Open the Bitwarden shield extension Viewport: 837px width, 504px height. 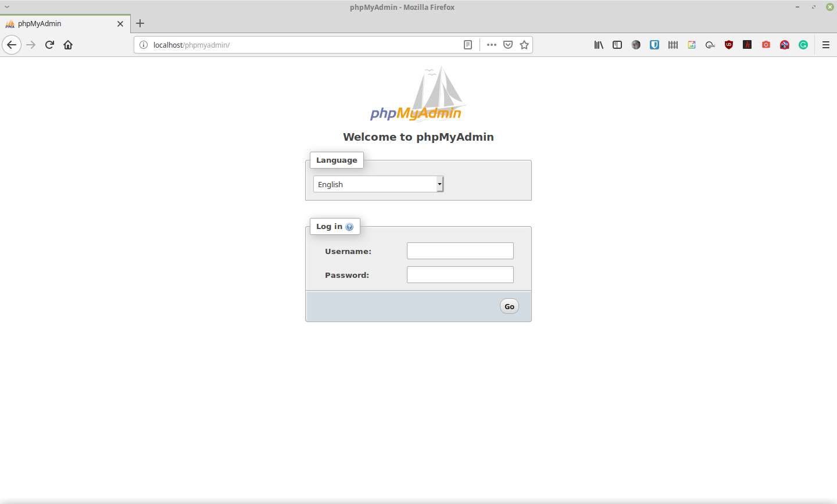654,45
